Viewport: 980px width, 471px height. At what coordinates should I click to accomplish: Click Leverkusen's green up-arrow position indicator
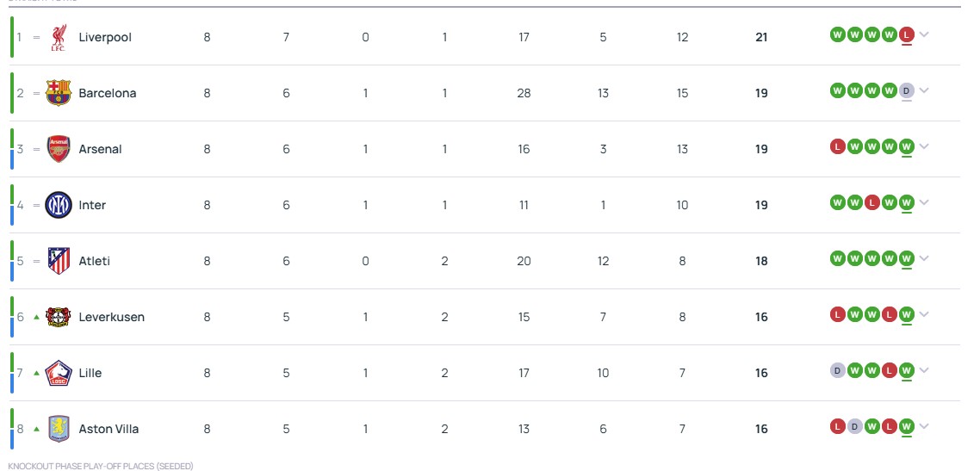click(36, 317)
